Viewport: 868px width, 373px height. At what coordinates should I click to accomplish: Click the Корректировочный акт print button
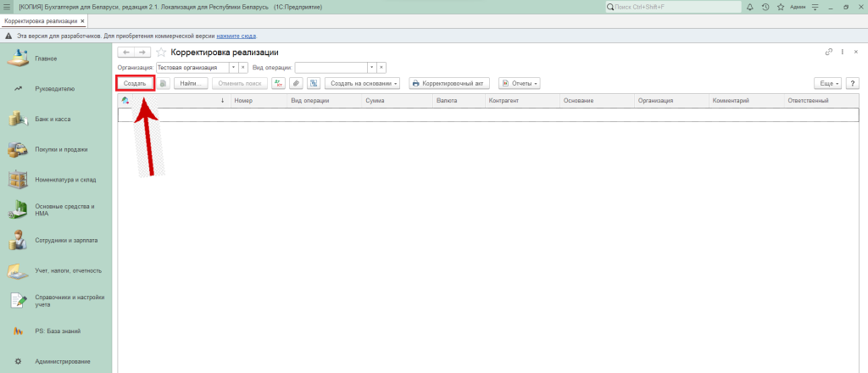(450, 83)
